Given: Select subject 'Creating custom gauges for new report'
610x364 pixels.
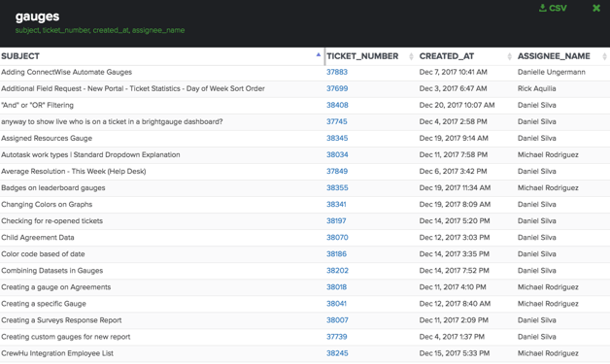Looking at the screenshot, I should point(66,337).
